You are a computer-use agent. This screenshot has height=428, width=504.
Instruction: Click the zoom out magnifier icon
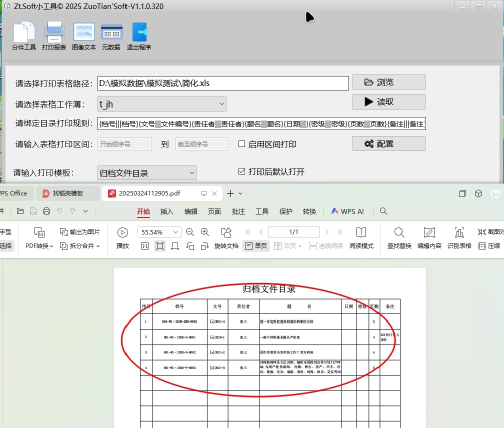click(x=190, y=232)
